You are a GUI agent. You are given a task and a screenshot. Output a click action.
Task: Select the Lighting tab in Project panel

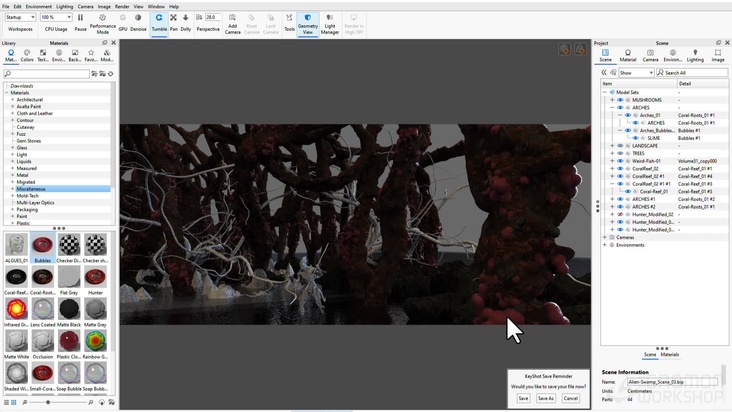pyautogui.click(x=695, y=56)
